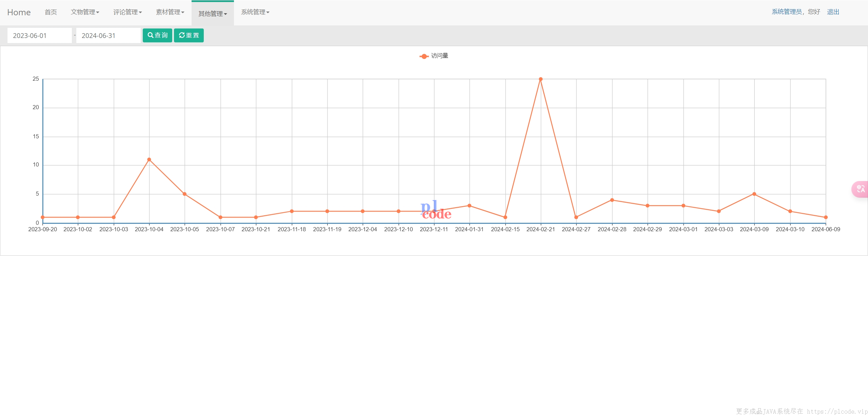Click the y-axis value 25

[36, 79]
